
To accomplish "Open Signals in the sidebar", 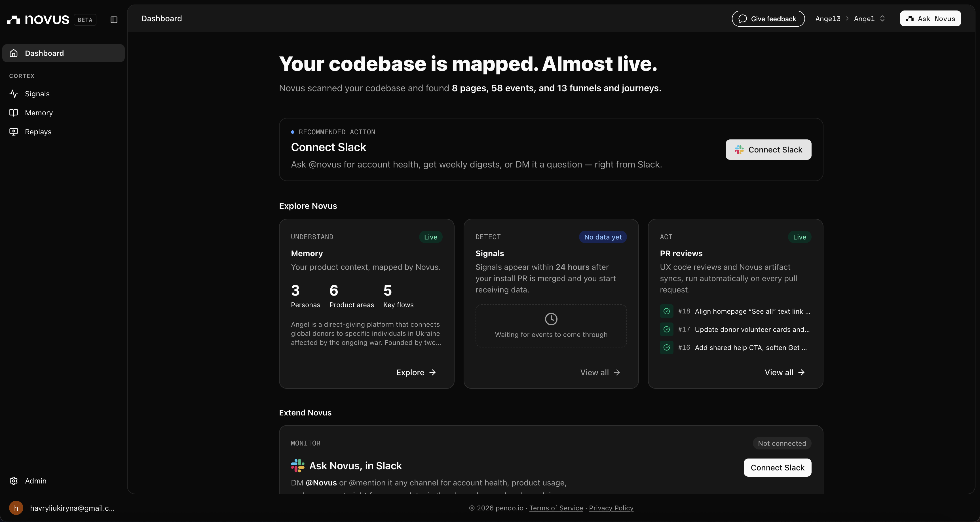I will point(64,94).
